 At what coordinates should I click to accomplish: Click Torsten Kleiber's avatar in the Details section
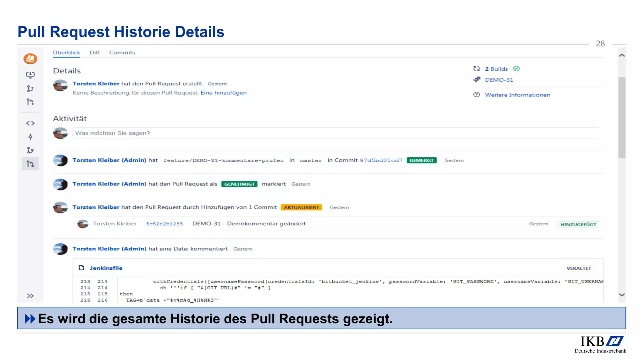(x=60, y=85)
